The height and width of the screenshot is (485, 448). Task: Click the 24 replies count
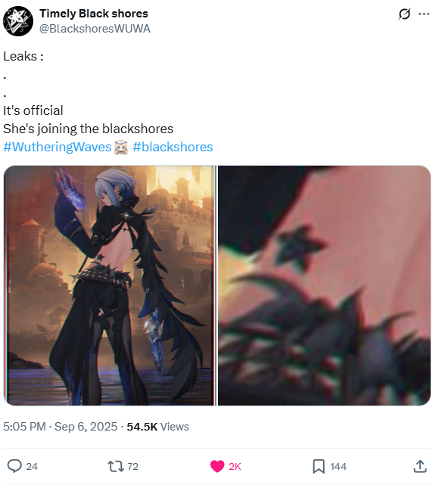point(32,466)
